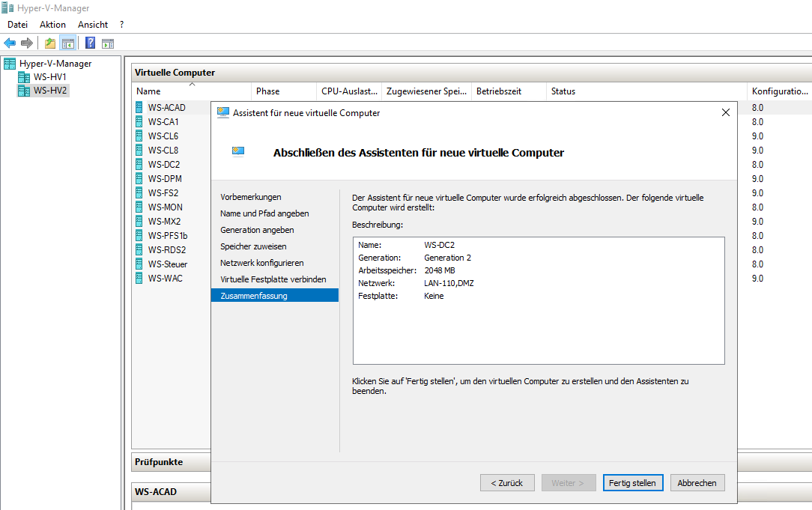Click the WS-HV1 server icon
This screenshot has height=510, width=812.
point(24,77)
